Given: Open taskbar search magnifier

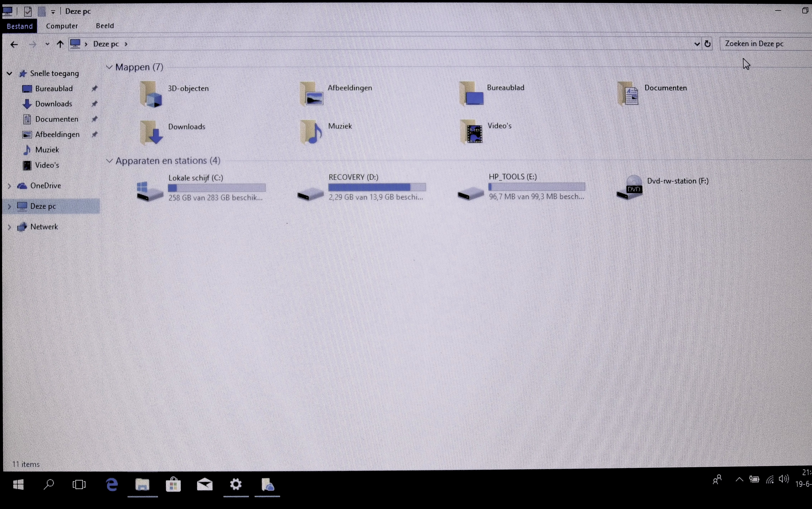Looking at the screenshot, I should [x=49, y=484].
